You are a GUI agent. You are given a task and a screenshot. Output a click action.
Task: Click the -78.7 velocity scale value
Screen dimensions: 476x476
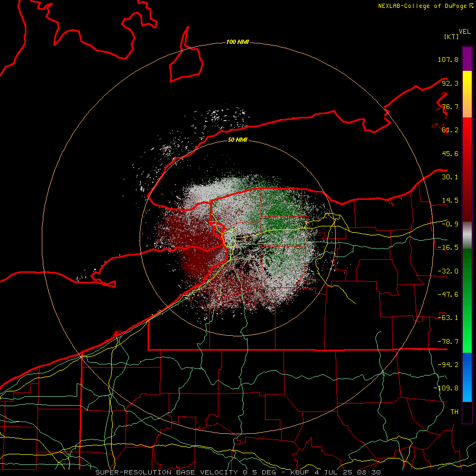(x=448, y=342)
